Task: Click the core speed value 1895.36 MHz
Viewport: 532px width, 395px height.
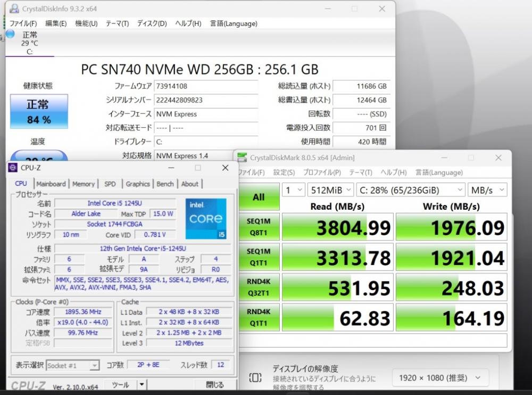Action: [x=83, y=312]
